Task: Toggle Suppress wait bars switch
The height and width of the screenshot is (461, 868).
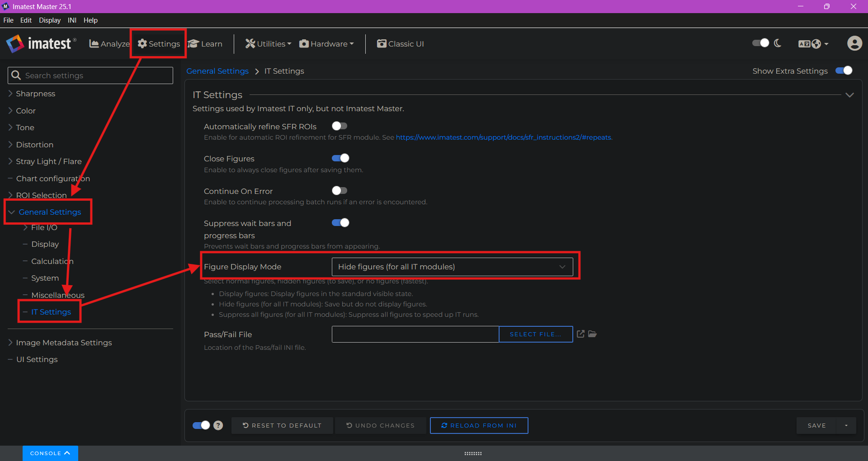Action: pos(340,223)
